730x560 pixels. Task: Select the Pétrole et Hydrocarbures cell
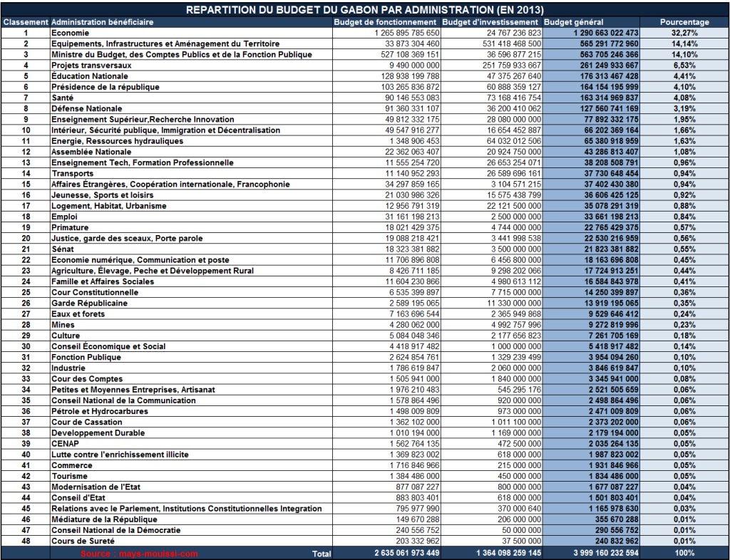[x=100, y=411]
